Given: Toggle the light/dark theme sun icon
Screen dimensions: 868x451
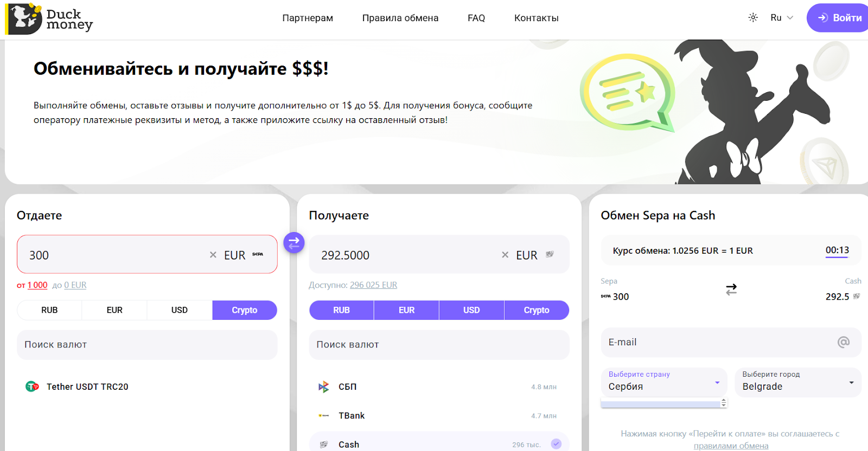Looking at the screenshot, I should (x=753, y=18).
